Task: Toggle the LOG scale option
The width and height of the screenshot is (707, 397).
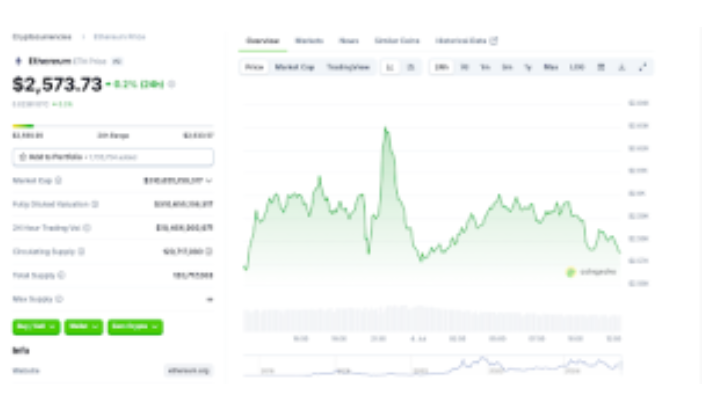Action: [x=577, y=67]
